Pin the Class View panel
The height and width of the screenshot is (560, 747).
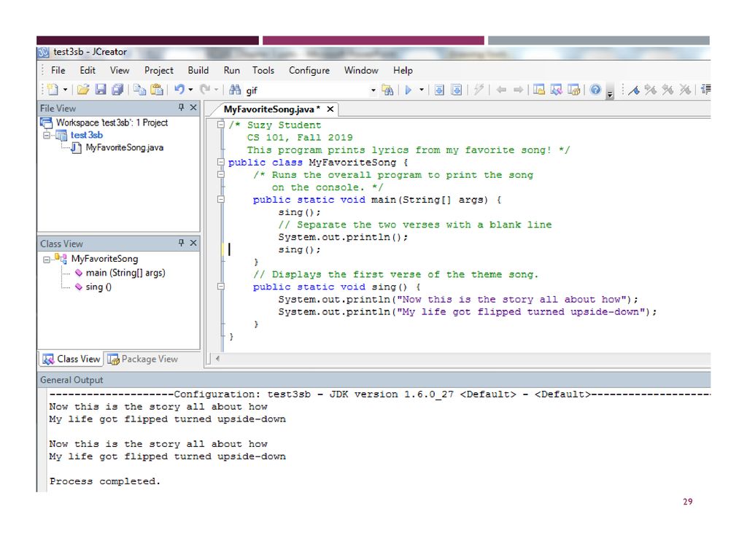coord(181,243)
